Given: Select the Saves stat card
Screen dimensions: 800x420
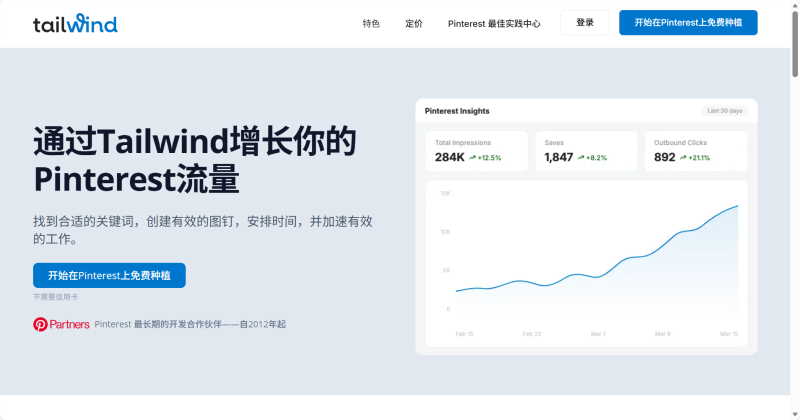Looking at the screenshot, I should point(586,151).
